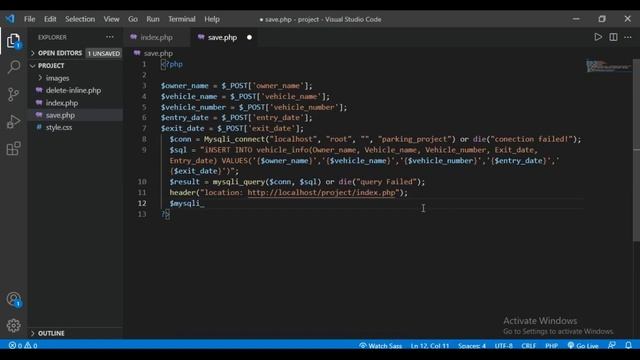Open the View menu
640x360 pixels.
click(111, 19)
